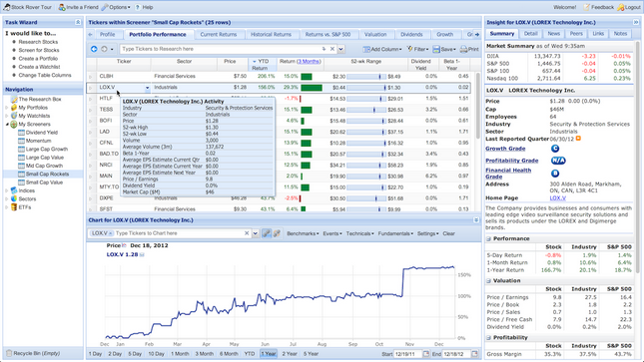644x362 pixels.
Task: Select Sectors in Navigation
Action: click(27, 198)
